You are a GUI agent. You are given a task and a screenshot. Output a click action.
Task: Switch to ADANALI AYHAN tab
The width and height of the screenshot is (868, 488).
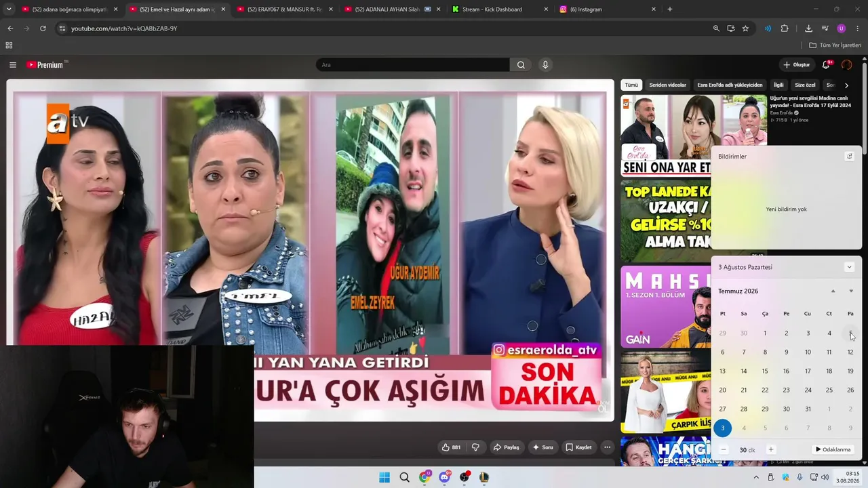pos(392,9)
